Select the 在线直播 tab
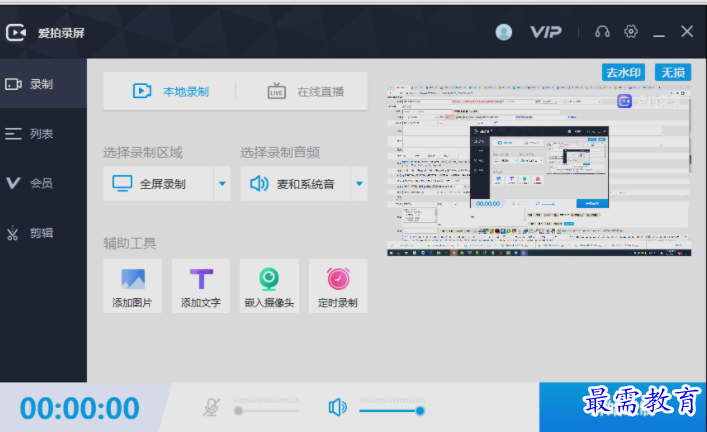The height and width of the screenshot is (432, 707). (306, 92)
